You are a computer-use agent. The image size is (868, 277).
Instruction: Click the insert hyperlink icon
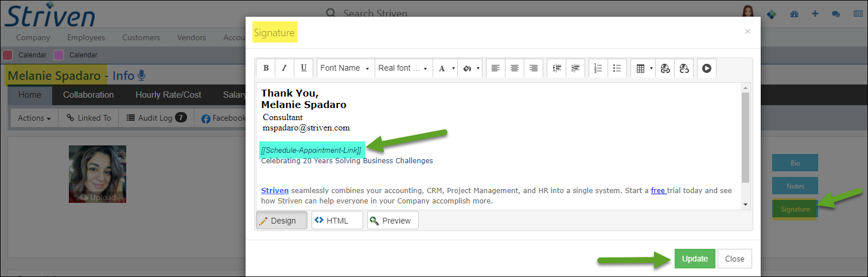pos(665,68)
